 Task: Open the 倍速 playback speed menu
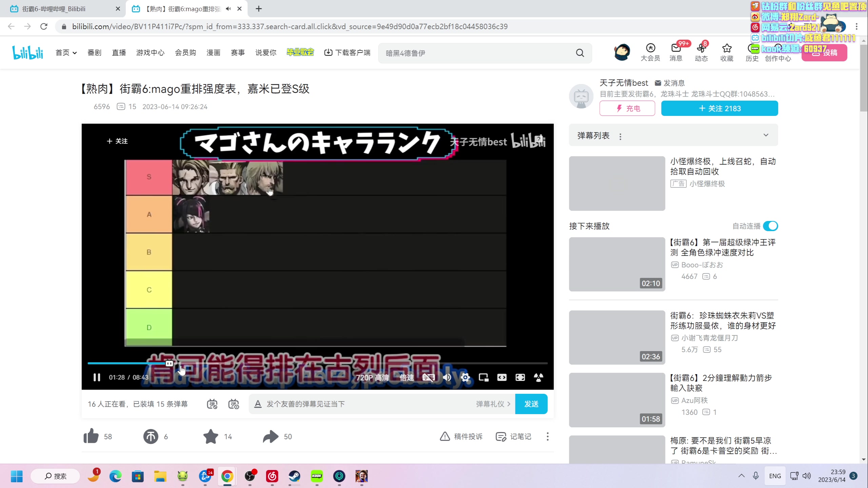tap(406, 377)
